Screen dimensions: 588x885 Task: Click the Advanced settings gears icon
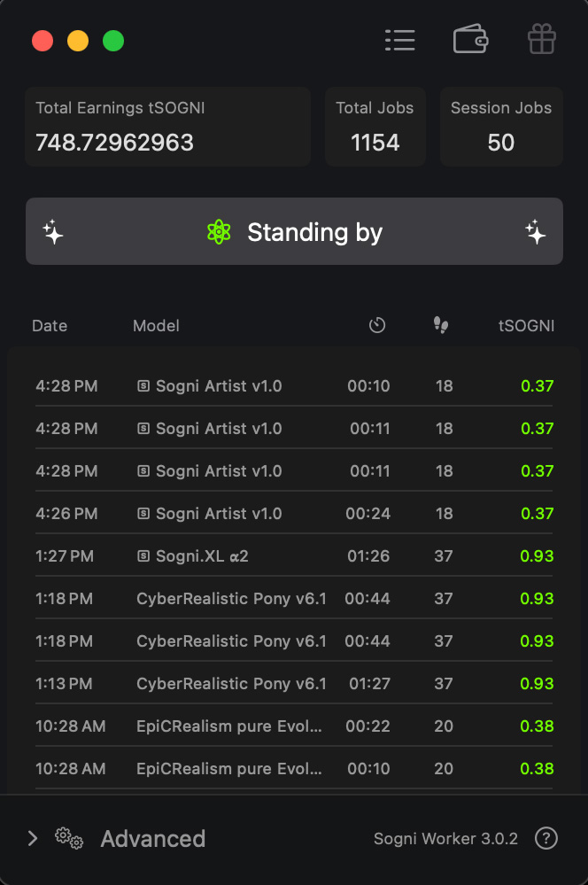pos(69,838)
